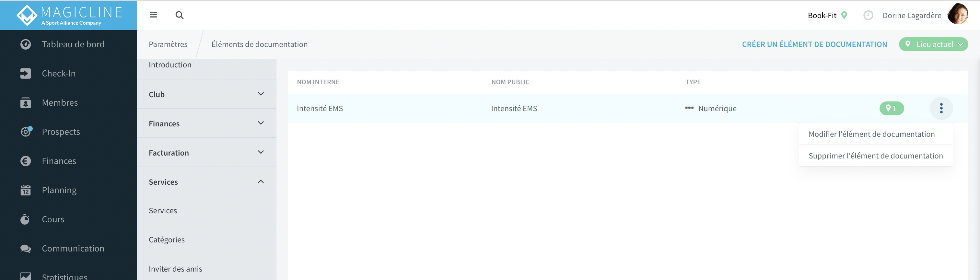Click the Prospects target icon

(26, 132)
